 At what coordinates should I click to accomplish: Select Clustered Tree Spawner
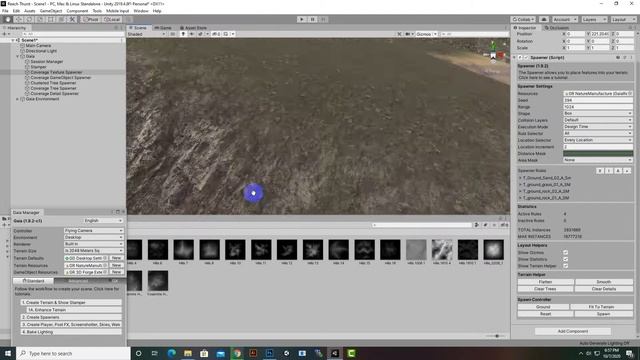coord(53,83)
